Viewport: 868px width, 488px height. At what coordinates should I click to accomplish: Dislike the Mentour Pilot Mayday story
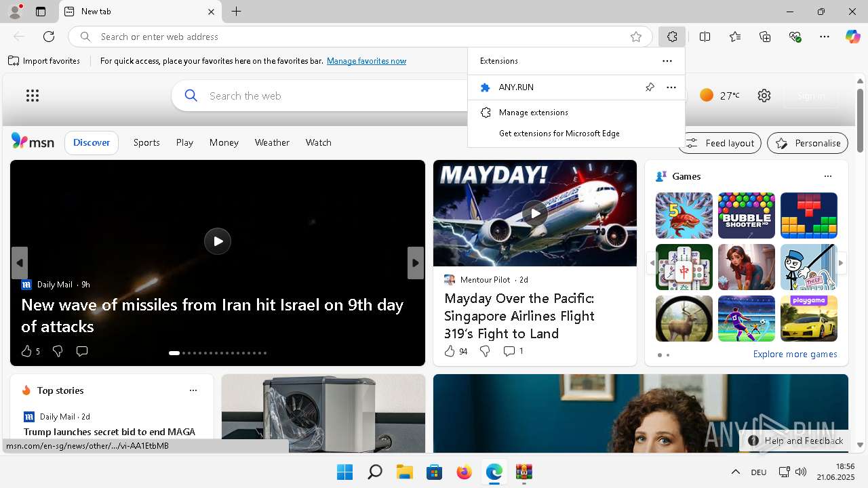[485, 351]
